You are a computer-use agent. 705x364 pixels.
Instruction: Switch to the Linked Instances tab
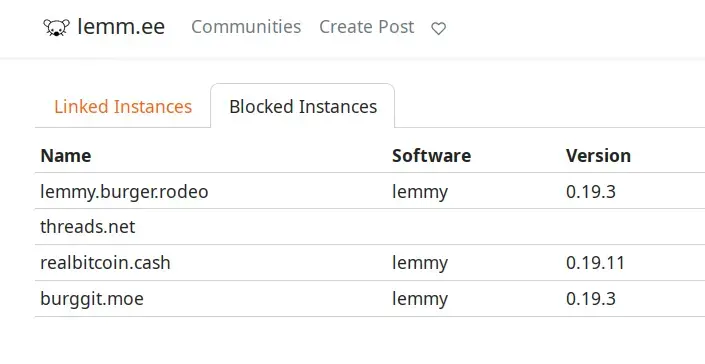123,107
